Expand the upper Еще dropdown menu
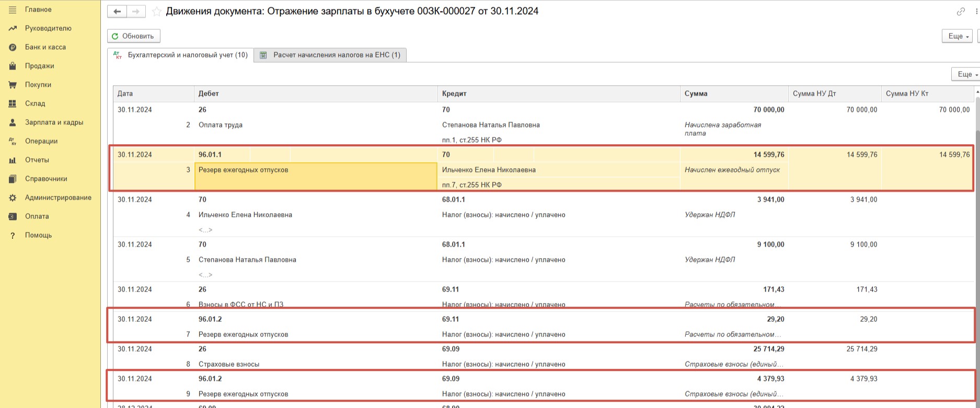 957,36
